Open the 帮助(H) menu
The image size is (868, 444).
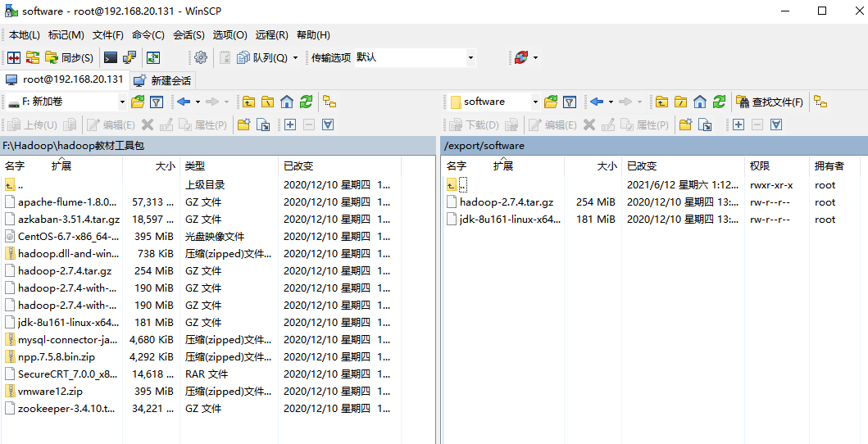click(x=313, y=35)
